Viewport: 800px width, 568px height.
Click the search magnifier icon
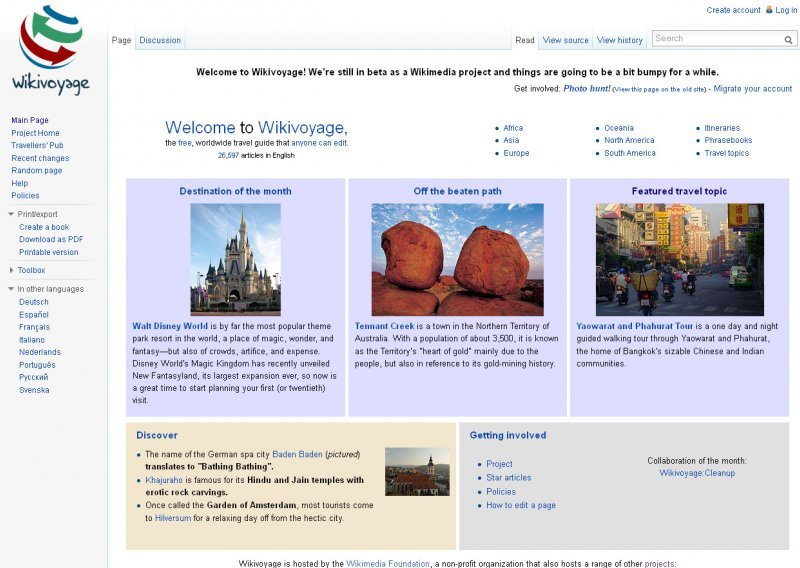tap(788, 39)
